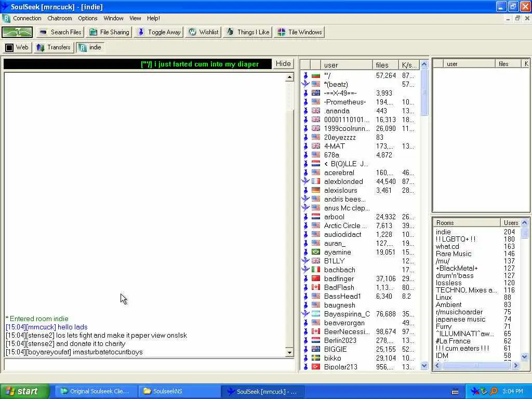Viewport: 532px width, 399px height.
Task: Select user BeerNecessi... in the list
Action: pos(347,331)
